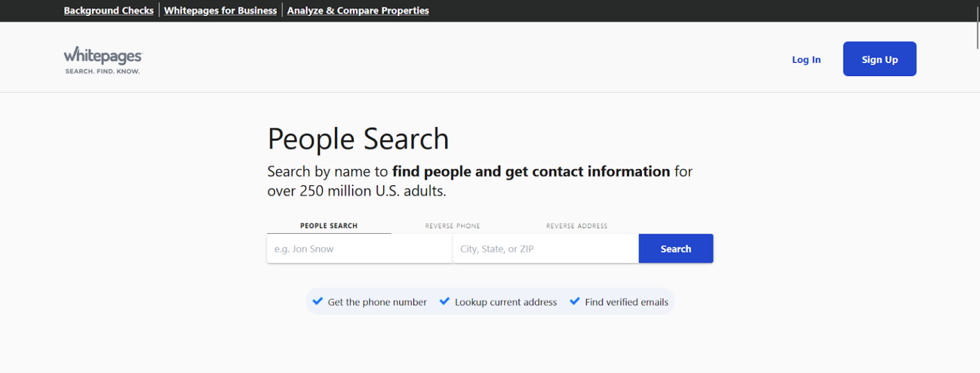Click the checkmark icon before "Find verified emails"
Image resolution: width=980 pixels, height=373 pixels.
click(x=574, y=301)
